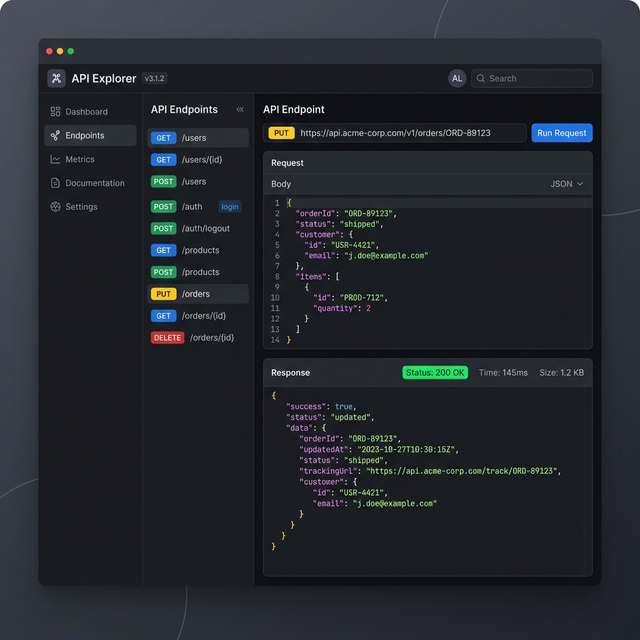640x640 pixels.
Task: Open Metrics page
Action: click(90, 159)
